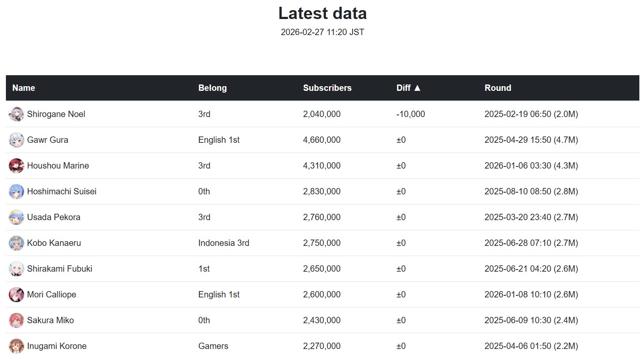644x357 pixels.
Task: Click subscriber count 4,660,000
Action: 322,140
